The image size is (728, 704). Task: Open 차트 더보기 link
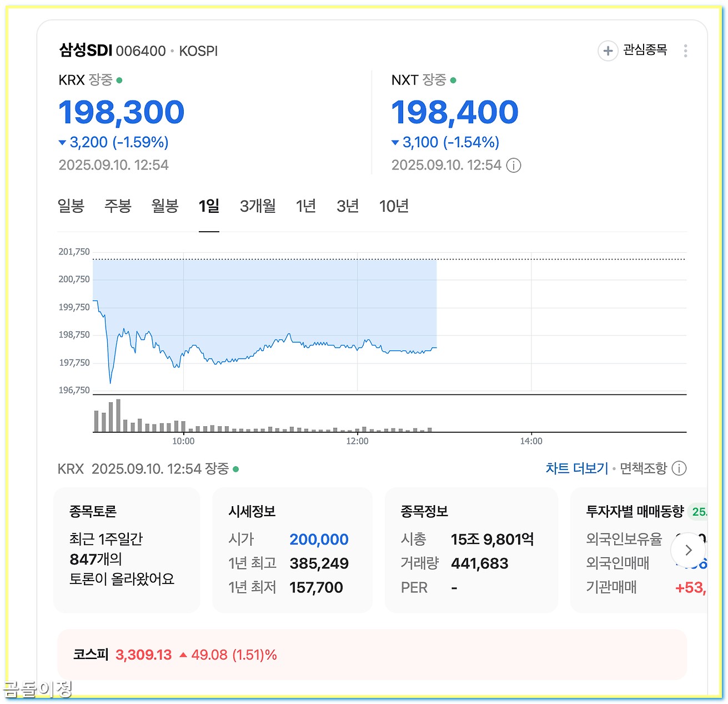tap(576, 468)
